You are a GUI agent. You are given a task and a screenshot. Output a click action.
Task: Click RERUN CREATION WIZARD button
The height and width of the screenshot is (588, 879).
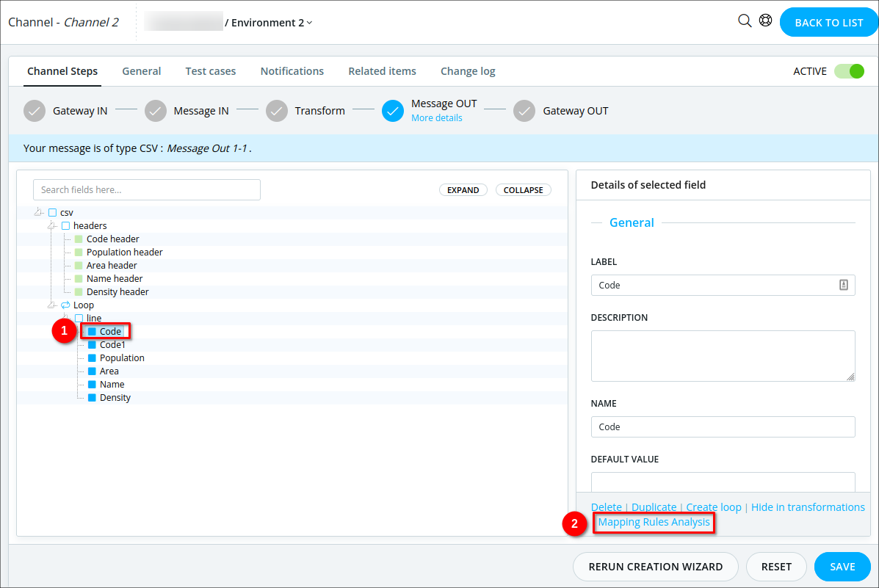(655, 567)
